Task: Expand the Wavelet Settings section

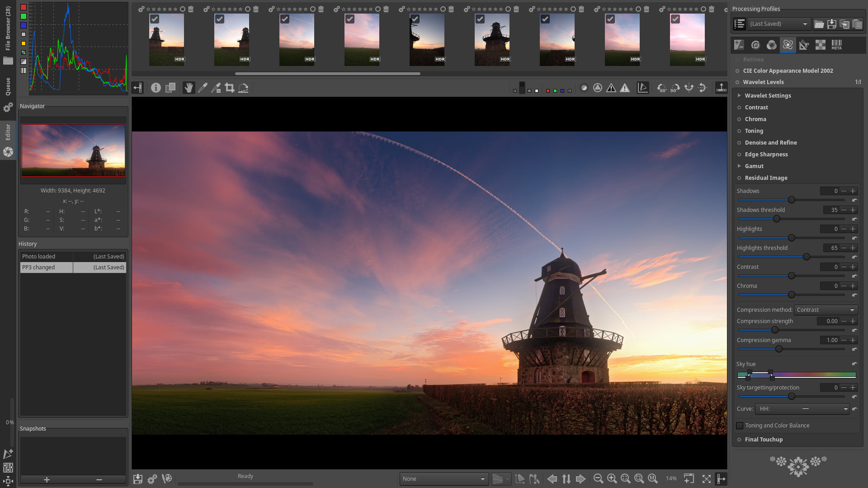Action: coord(740,95)
